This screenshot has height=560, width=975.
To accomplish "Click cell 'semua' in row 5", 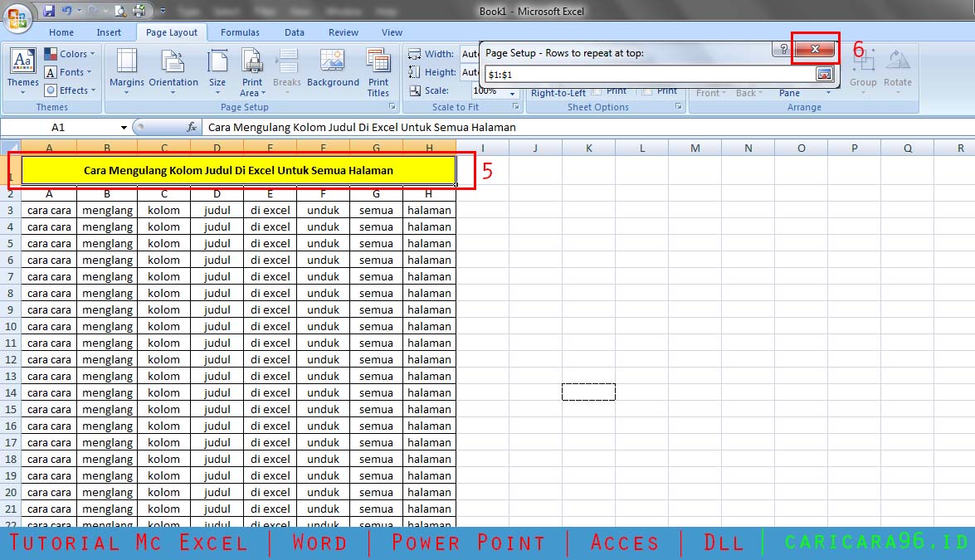I will click(x=376, y=244).
